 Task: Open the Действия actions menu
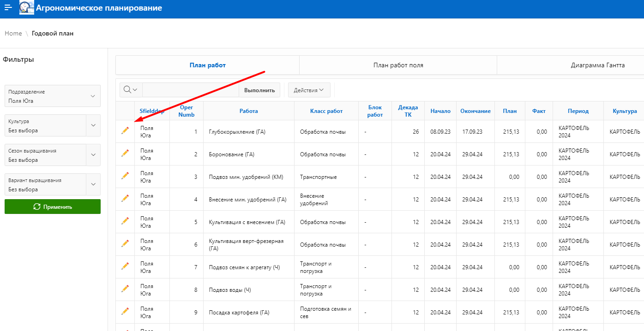pos(309,90)
